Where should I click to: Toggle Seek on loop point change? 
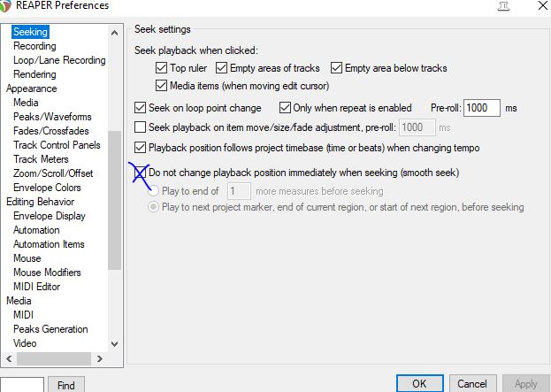[x=141, y=108]
